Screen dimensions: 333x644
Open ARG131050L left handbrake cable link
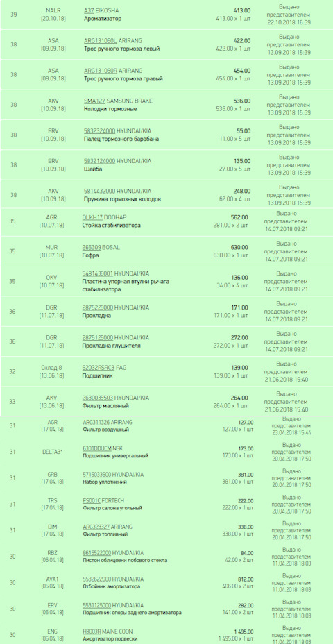tap(101, 41)
